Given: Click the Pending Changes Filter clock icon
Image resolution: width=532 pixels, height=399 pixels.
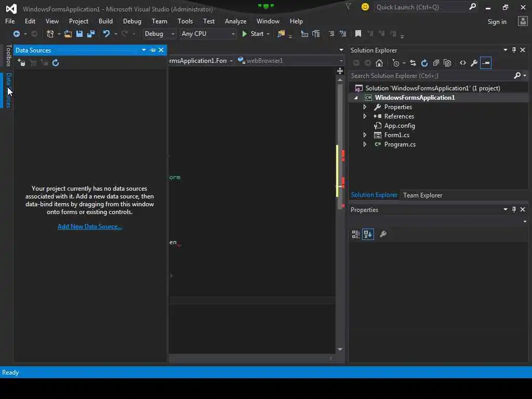Looking at the screenshot, I should coord(395,63).
